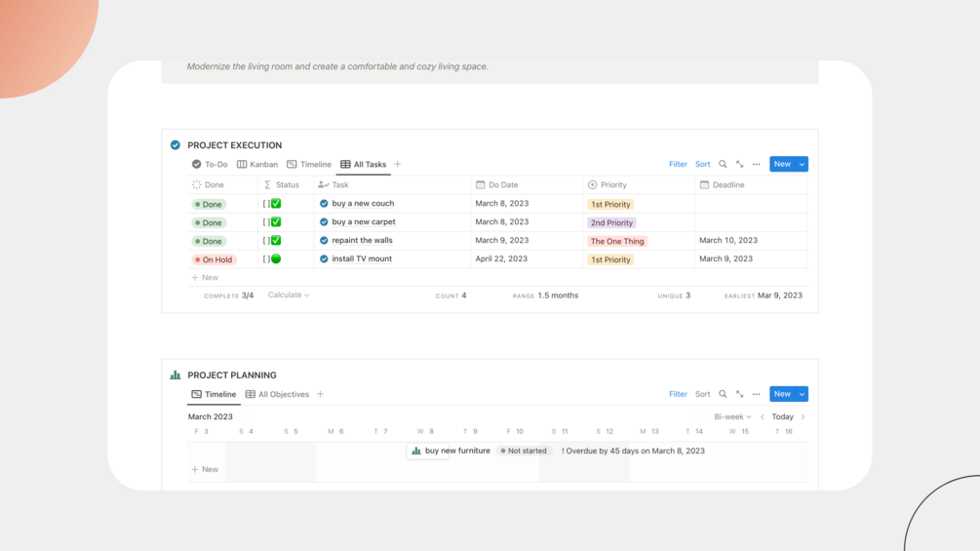
Task: Go to previous timeline period
Action: pos(763,417)
